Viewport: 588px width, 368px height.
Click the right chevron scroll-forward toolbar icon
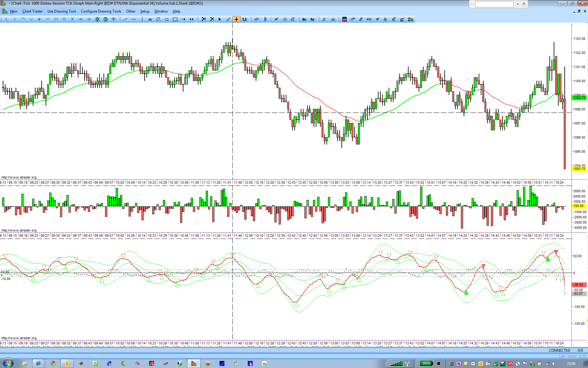pos(15,19)
